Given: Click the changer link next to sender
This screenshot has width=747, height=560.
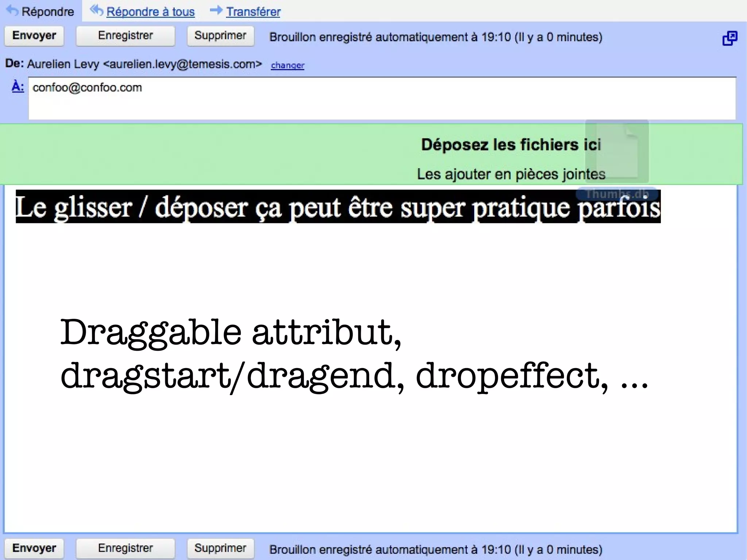Looking at the screenshot, I should [x=287, y=65].
